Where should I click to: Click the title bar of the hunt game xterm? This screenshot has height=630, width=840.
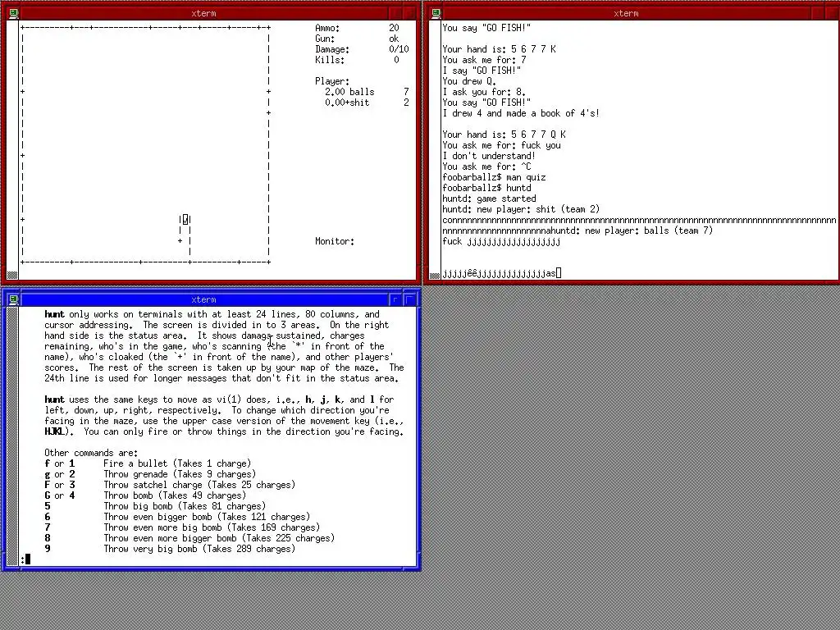(203, 13)
